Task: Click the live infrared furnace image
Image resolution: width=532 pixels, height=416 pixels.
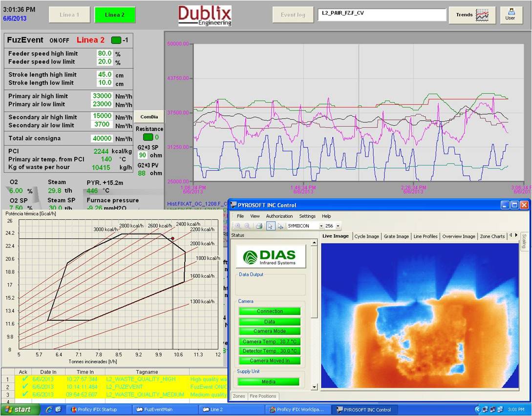Action: (420, 315)
